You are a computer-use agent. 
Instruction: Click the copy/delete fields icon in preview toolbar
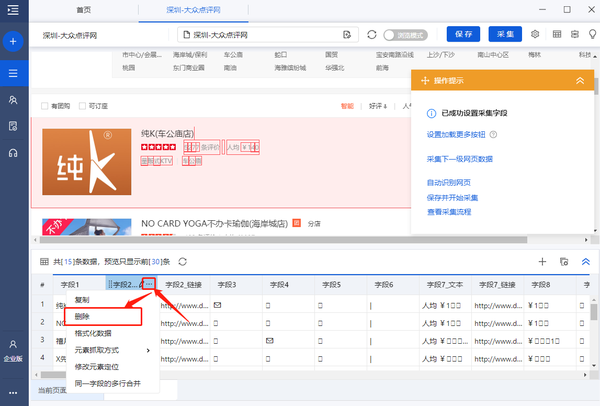(564, 262)
